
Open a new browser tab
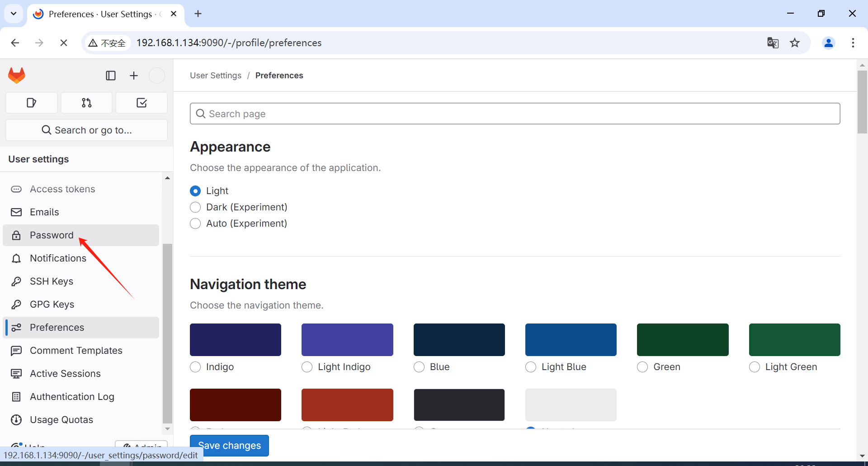198,14
